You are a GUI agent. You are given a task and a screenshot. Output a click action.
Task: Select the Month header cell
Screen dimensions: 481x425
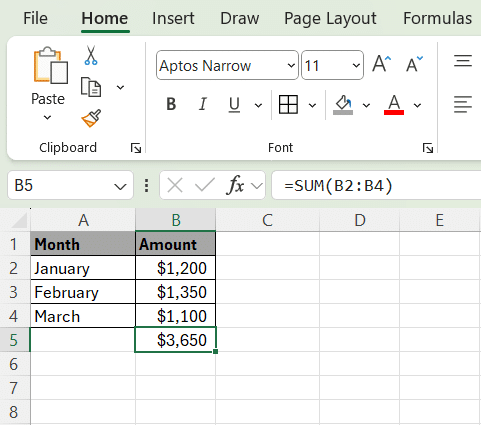click(83, 244)
